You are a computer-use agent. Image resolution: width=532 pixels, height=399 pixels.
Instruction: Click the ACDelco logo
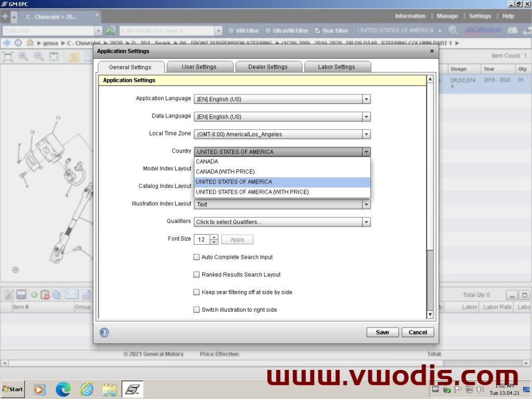(483, 30)
